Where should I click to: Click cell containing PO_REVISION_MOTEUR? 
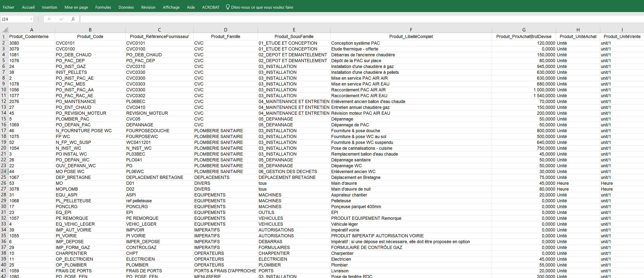point(81,113)
